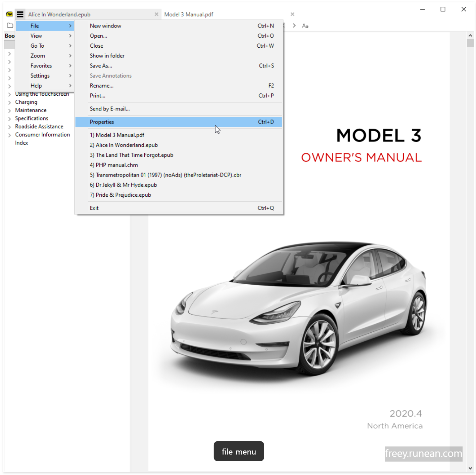Click the 2020.4 version text

pyautogui.click(x=406, y=414)
